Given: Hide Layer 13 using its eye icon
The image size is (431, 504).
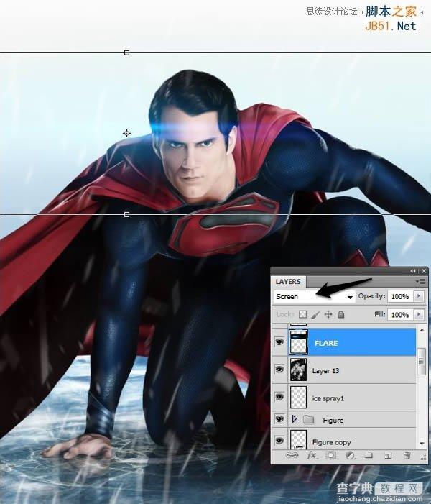Looking at the screenshot, I should point(279,370).
